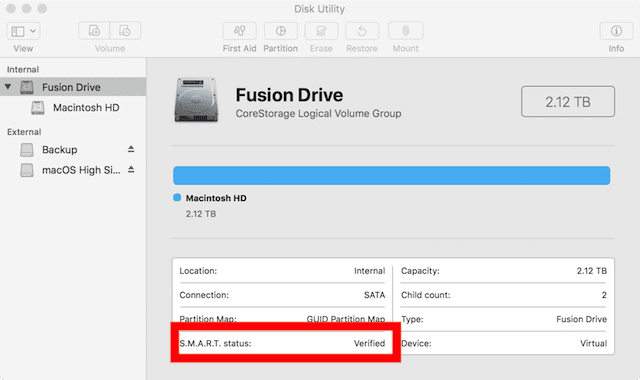The width and height of the screenshot is (640, 380).
Task: Click the Backup drive sidebar icon
Action: pos(27,150)
